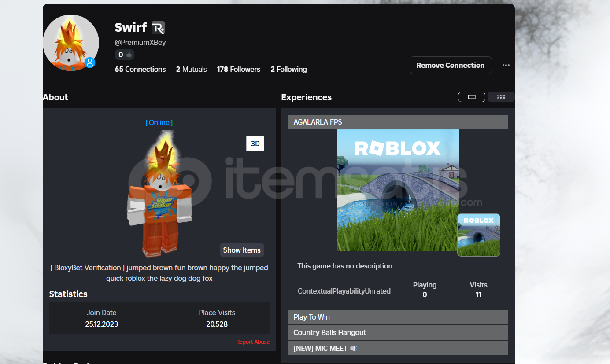Open the 2 Following list

click(288, 69)
